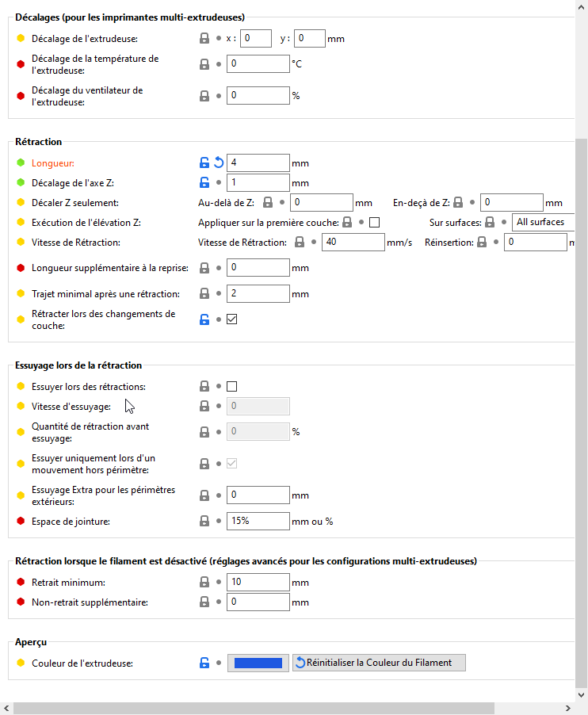Click the lock icon for Retrait minimum

tap(204, 582)
